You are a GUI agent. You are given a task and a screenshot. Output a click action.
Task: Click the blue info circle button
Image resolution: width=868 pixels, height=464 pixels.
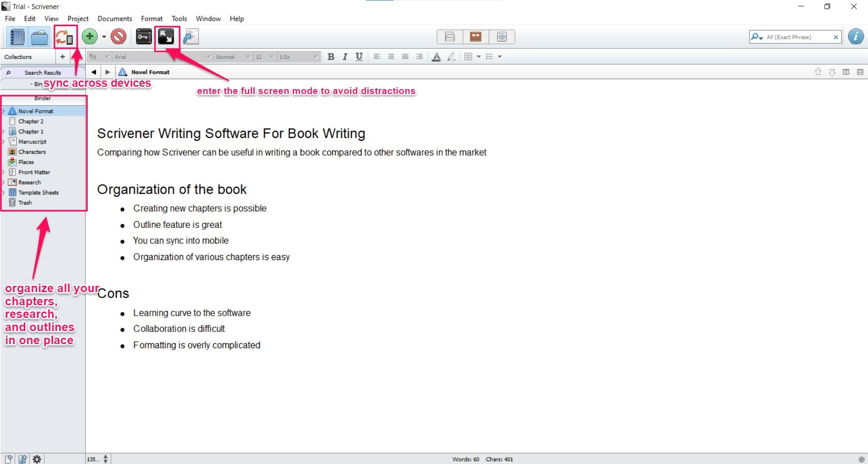tap(856, 37)
